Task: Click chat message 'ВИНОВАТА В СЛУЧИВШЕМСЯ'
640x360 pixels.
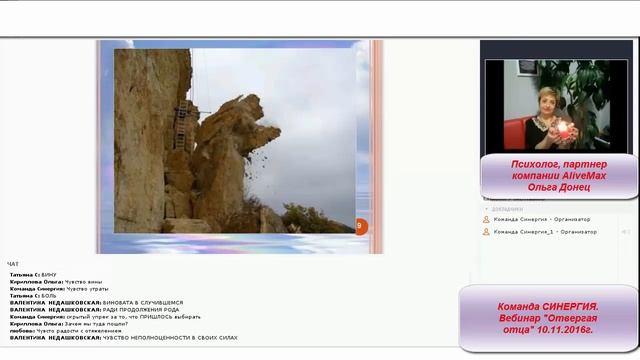Action: click(96, 303)
